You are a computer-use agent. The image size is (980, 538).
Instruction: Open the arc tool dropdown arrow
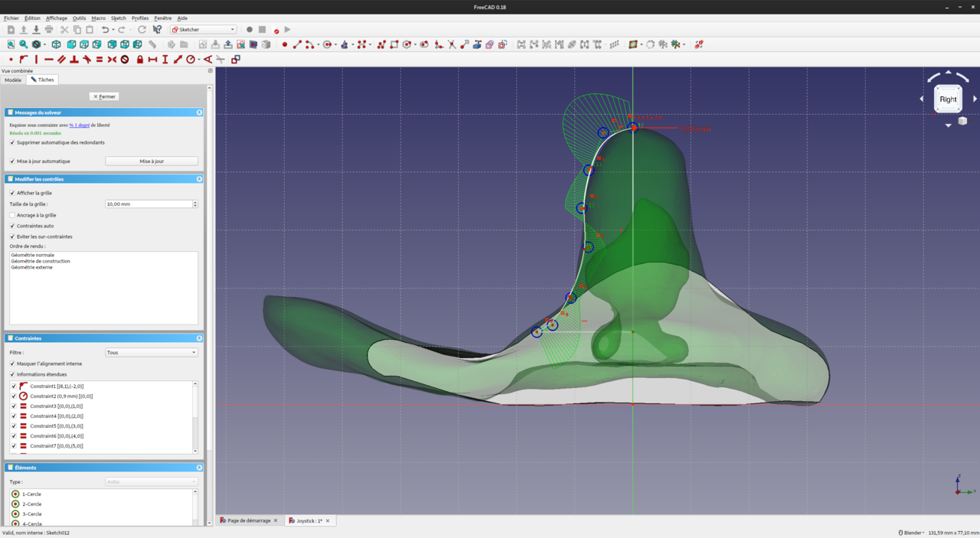point(318,44)
